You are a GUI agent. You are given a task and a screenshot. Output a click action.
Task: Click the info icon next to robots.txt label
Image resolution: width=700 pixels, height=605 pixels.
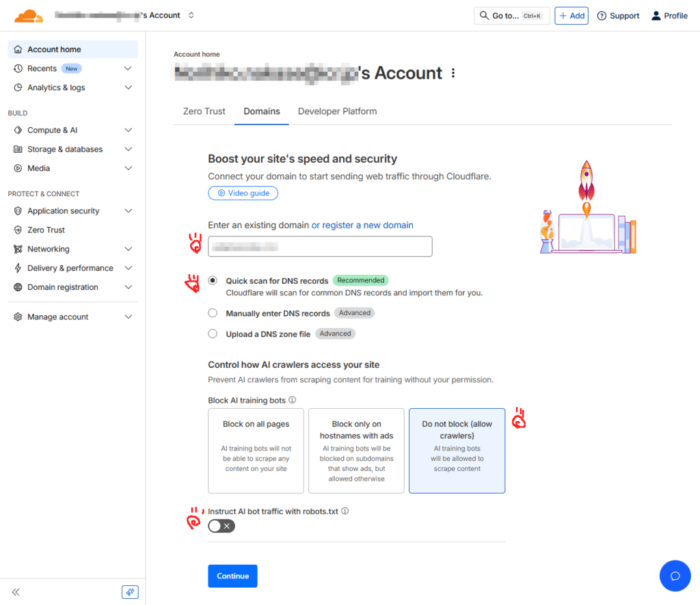(345, 511)
